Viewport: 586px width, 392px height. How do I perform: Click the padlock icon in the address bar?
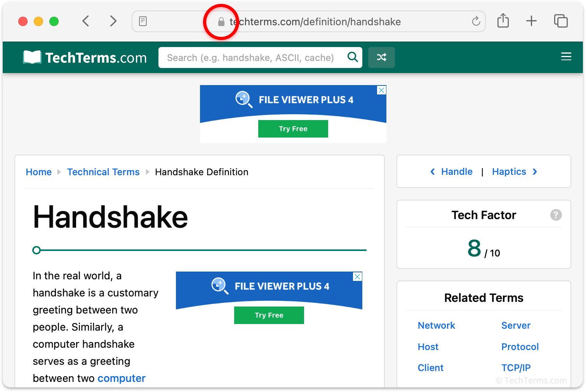(221, 22)
